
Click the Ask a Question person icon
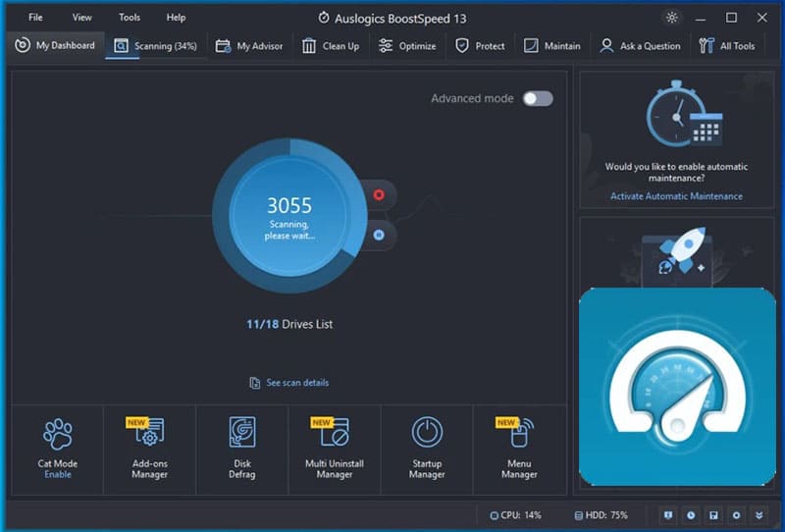coord(606,46)
